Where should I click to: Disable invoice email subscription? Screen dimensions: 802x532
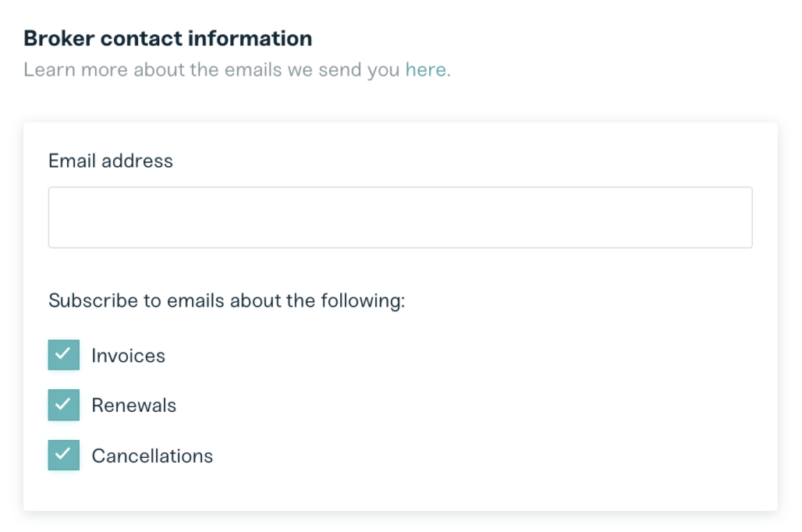coord(64,355)
